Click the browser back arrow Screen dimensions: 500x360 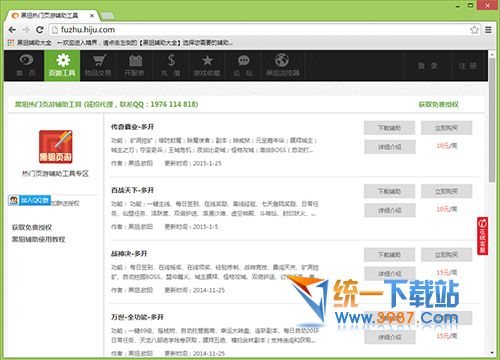click(12, 30)
